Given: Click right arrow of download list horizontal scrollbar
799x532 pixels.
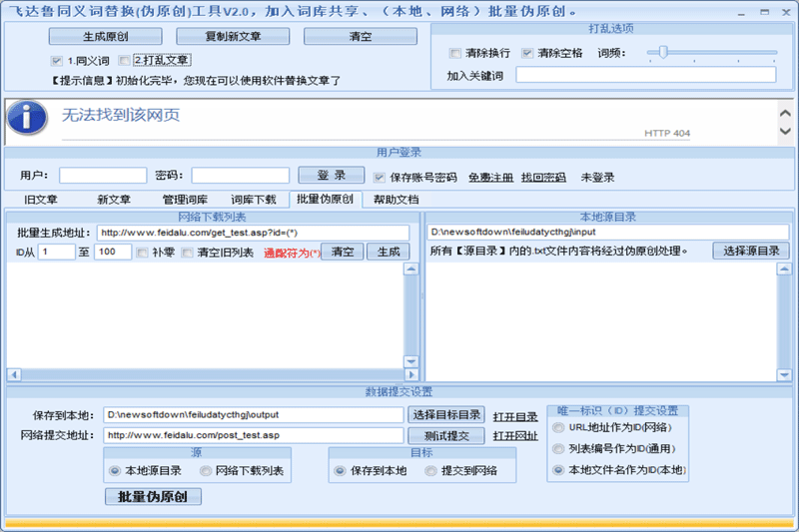Looking at the screenshot, I should (411, 374).
